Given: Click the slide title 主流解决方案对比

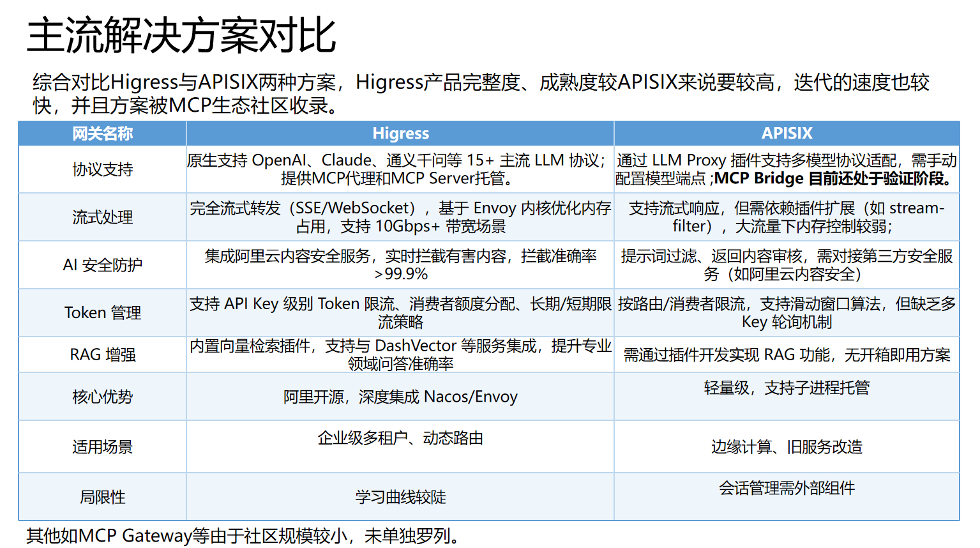Looking at the screenshot, I should click(x=181, y=35).
